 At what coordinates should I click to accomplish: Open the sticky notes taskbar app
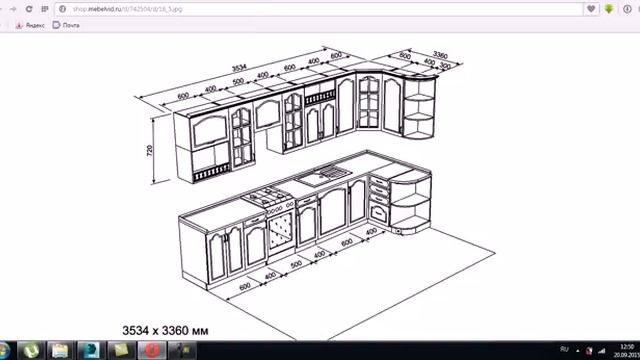(x=121, y=350)
